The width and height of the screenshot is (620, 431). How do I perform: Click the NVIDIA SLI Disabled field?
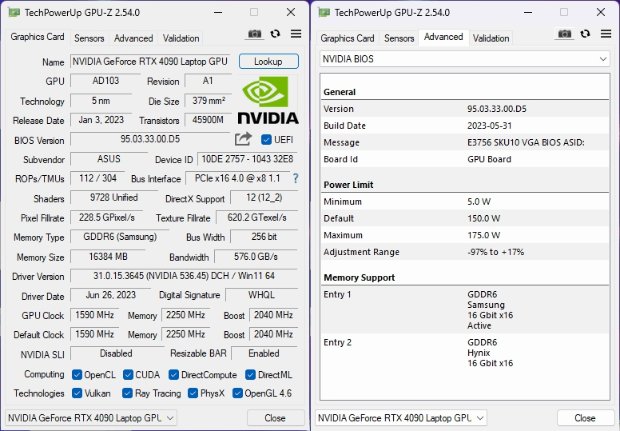pos(116,353)
